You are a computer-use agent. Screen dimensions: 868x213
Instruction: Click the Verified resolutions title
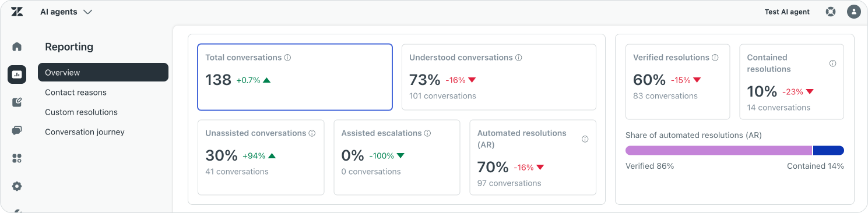coord(671,58)
